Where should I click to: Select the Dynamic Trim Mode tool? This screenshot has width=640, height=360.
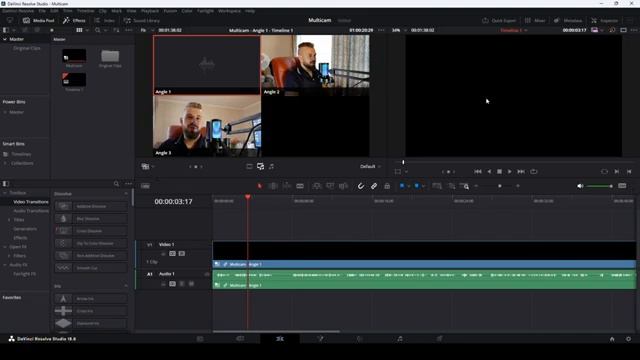point(287,186)
